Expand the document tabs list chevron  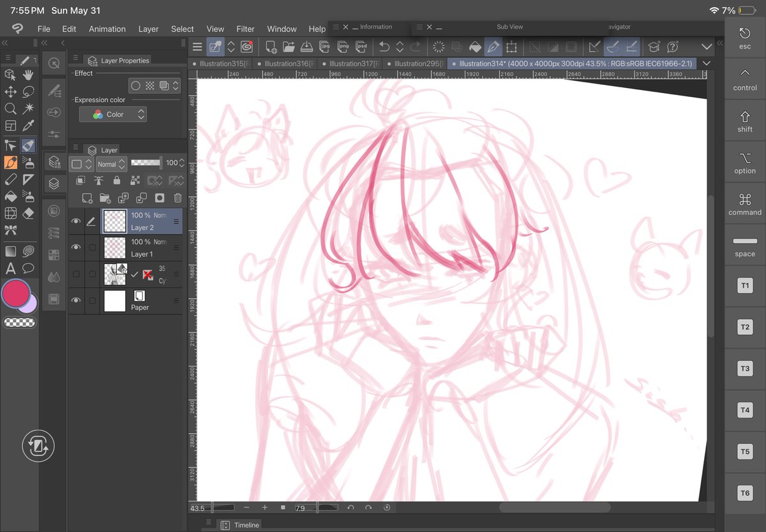[706, 64]
